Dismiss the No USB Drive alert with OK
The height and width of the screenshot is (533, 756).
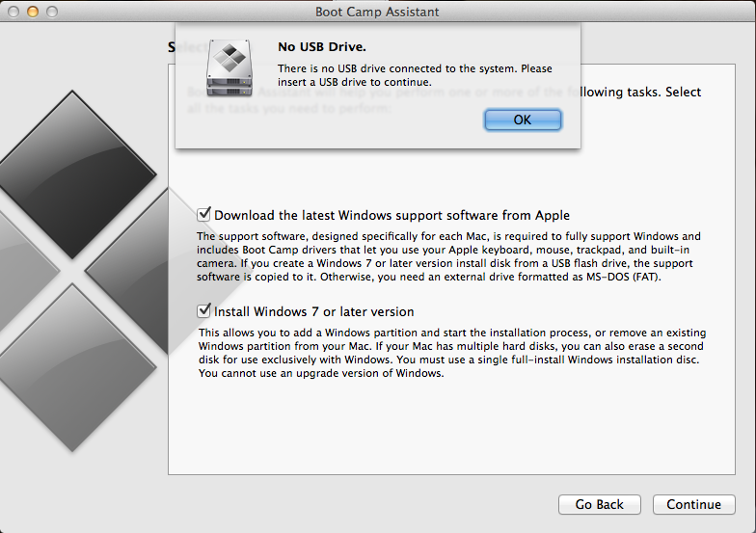(523, 120)
